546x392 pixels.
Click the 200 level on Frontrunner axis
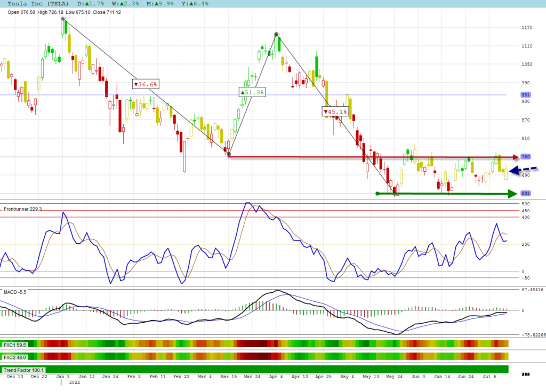526,244
